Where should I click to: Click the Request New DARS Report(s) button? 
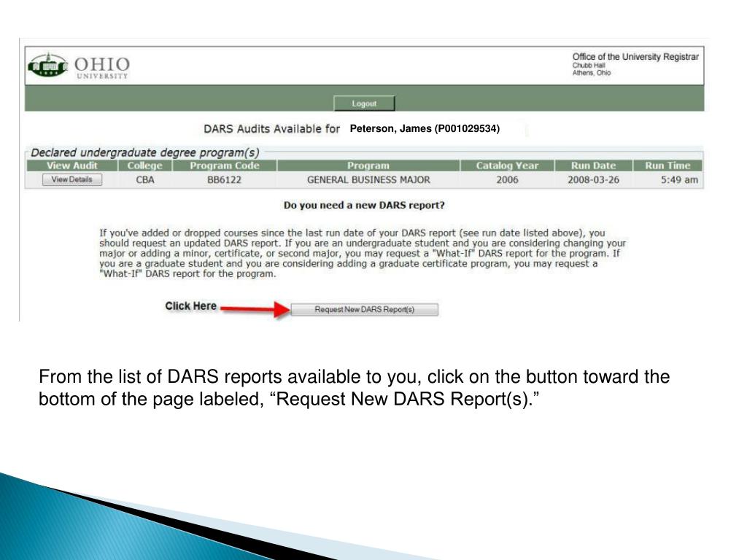[x=365, y=309]
